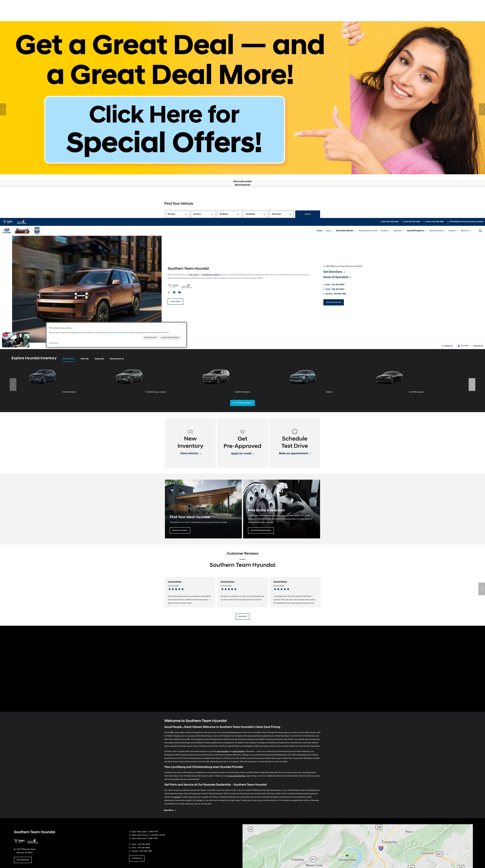
Task: Show next vehicles in inventory carousel
Action: tap(472, 384)
